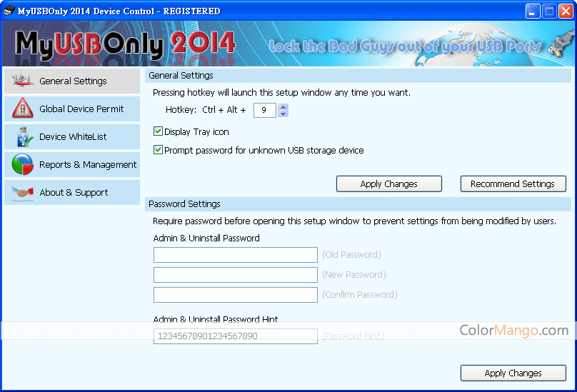Image resolution: width=577 pixels, height=392 pixels.
Task: Click the handshake About & Support icon
Action: tap(22, 193)
